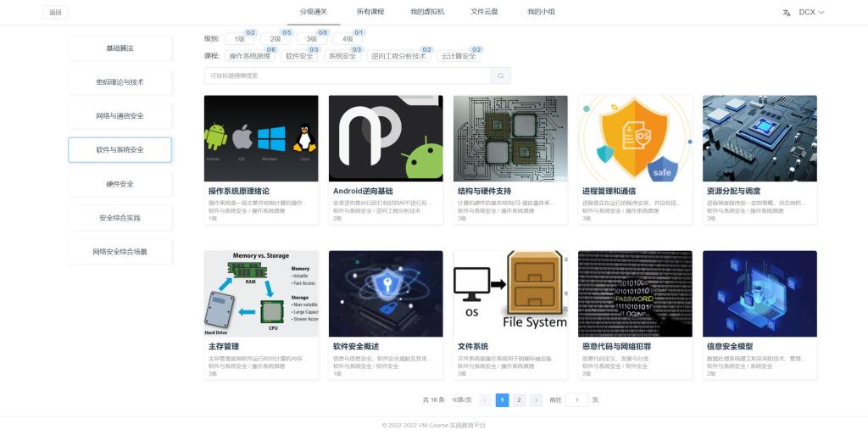Toggle the 逆向工程分析技术 course filter

click(x=398, y=57)
